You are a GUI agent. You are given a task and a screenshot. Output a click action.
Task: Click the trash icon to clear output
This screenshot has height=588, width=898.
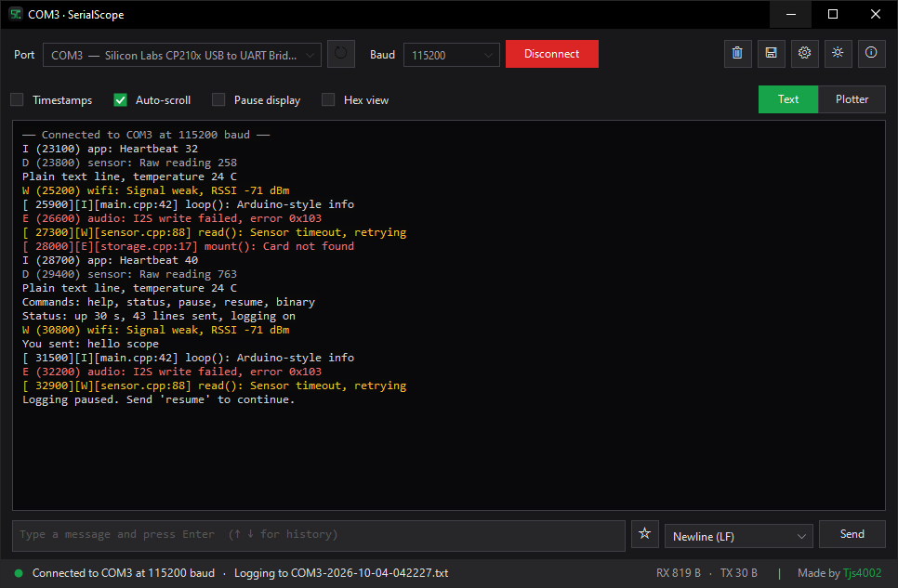(x=738, y=54)
